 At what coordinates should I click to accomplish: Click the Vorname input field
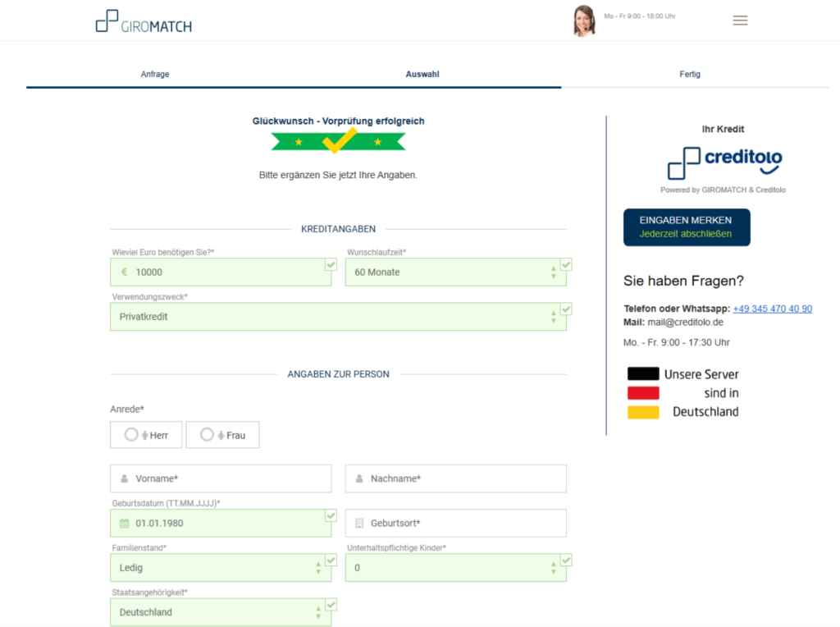click(x=220, y=478)
